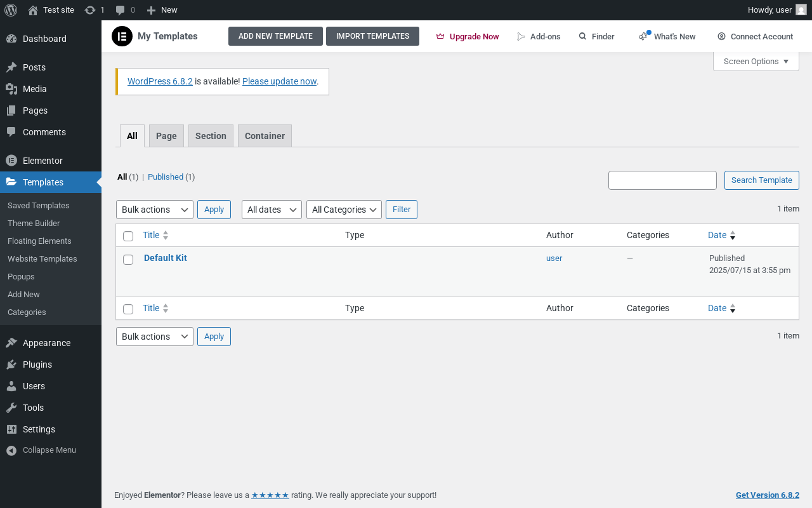This screenshot has width=812, height=508.
Task: Click the Search Template button
Action: (761, 180)
